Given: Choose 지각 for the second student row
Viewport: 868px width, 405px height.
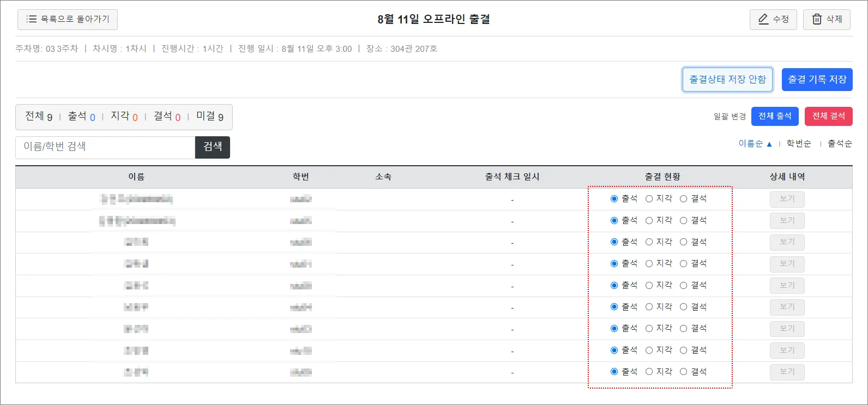Looking at the screenshot, I should 649,221.
